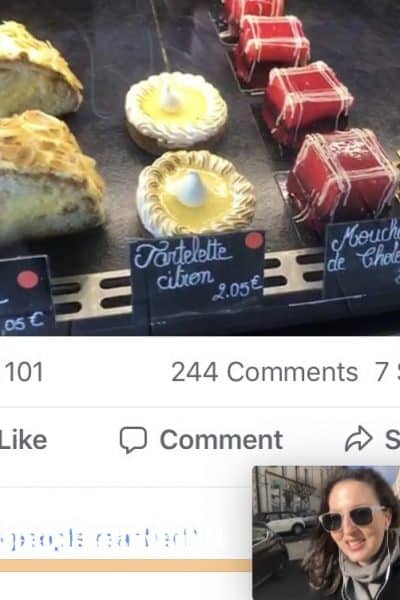Tap the Mouche de Choc chalkboard sign
The width and height of the screenshot is (400, 600).
362,258
